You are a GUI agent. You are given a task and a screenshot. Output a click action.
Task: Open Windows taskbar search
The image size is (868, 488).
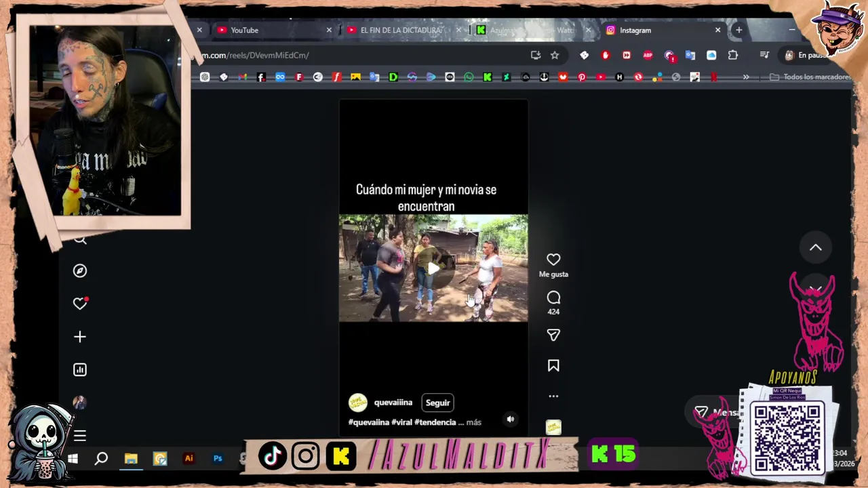[x=101, y=459]
